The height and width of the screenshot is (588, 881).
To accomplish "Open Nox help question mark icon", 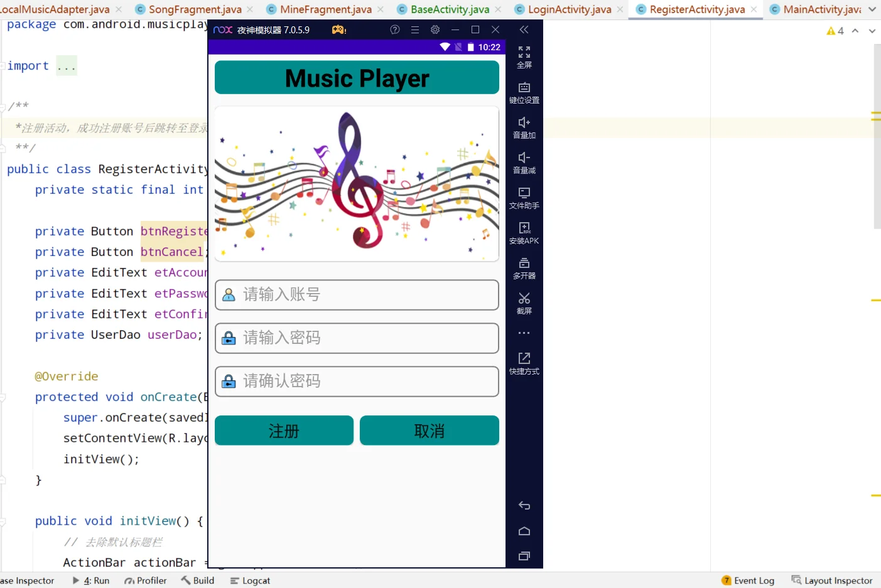I will pyautogui.click(x=395, y=29).
